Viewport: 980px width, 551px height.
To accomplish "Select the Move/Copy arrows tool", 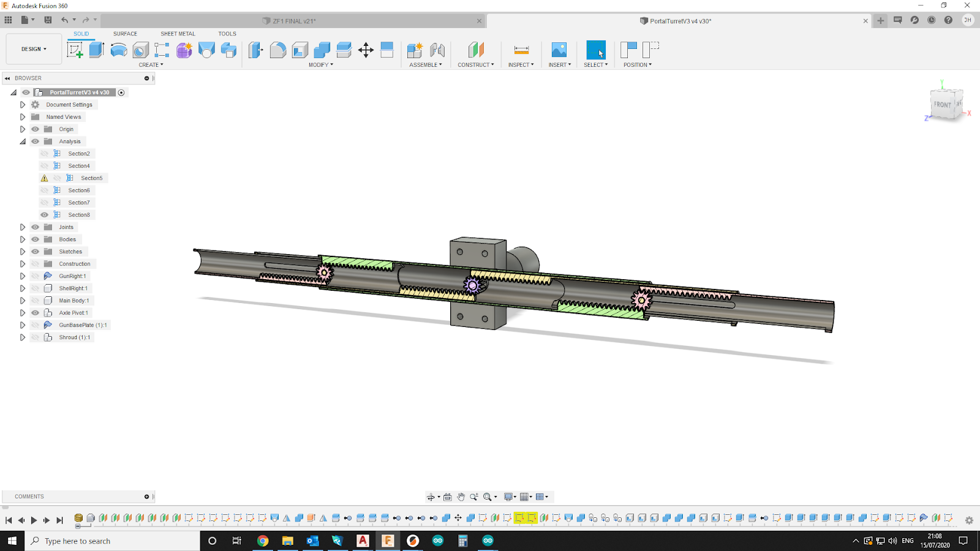I will coord(366,50).
